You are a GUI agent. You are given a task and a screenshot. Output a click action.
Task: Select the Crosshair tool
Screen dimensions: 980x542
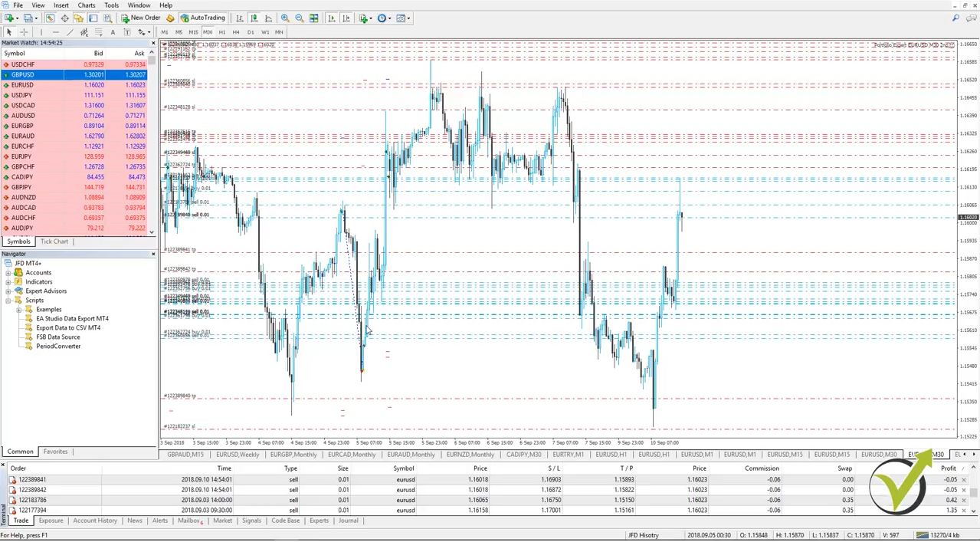coord(24,31)
